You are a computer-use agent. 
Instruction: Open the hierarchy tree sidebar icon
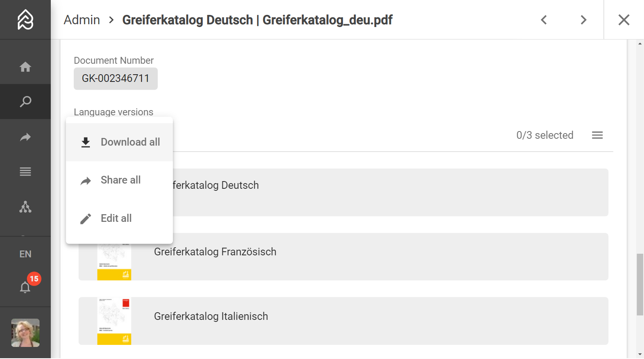click(x=25, y=207)
